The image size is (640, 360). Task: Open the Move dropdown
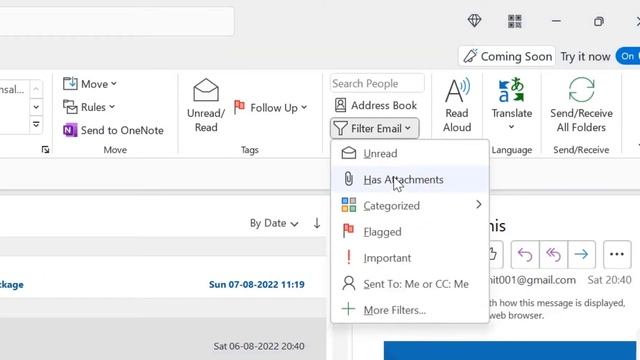pos(90,84)
